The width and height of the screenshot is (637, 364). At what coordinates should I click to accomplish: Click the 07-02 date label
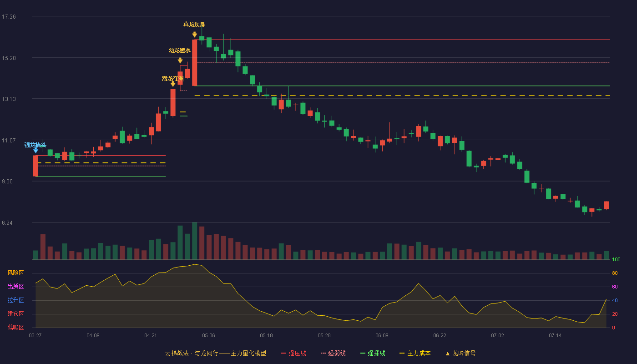497,335
